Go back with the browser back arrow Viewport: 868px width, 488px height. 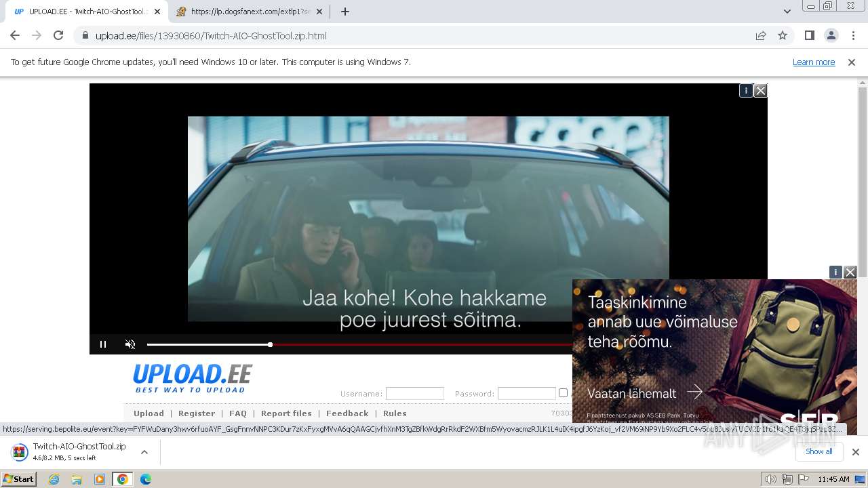(15, 36)
